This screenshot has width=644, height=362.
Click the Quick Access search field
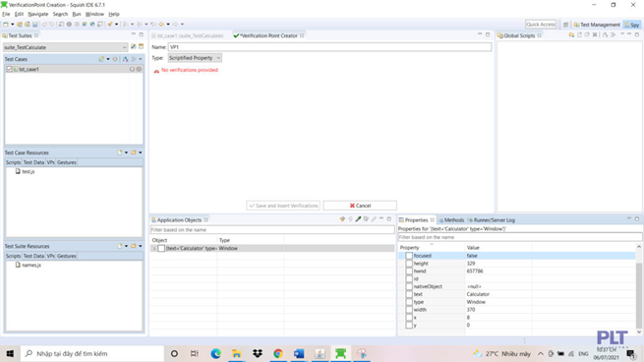541,25
